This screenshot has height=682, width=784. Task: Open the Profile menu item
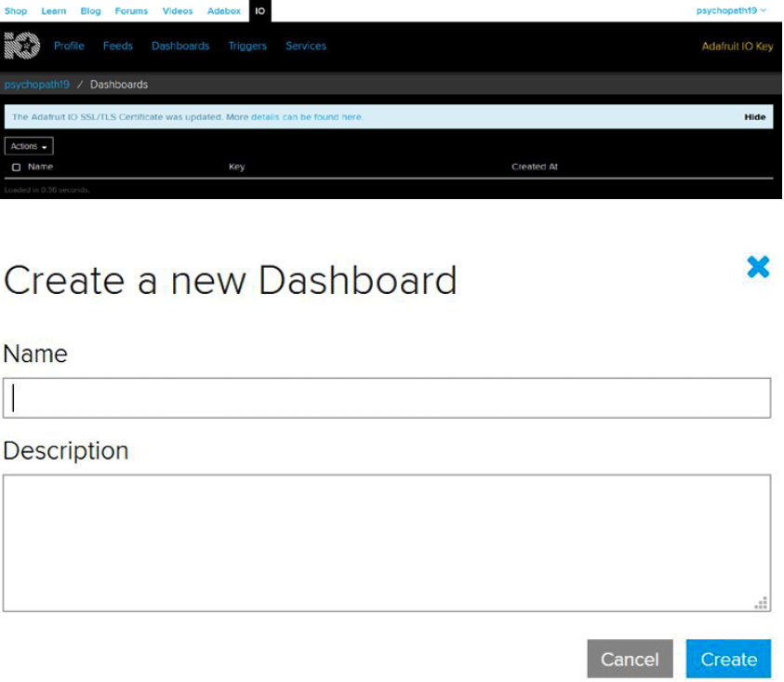click(69, 46)
